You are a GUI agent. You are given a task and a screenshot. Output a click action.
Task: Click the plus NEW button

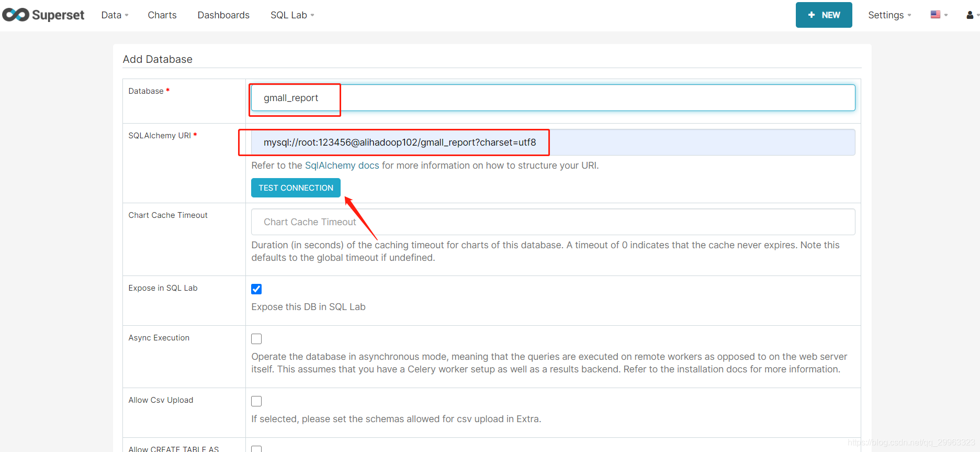coord(824,15)
